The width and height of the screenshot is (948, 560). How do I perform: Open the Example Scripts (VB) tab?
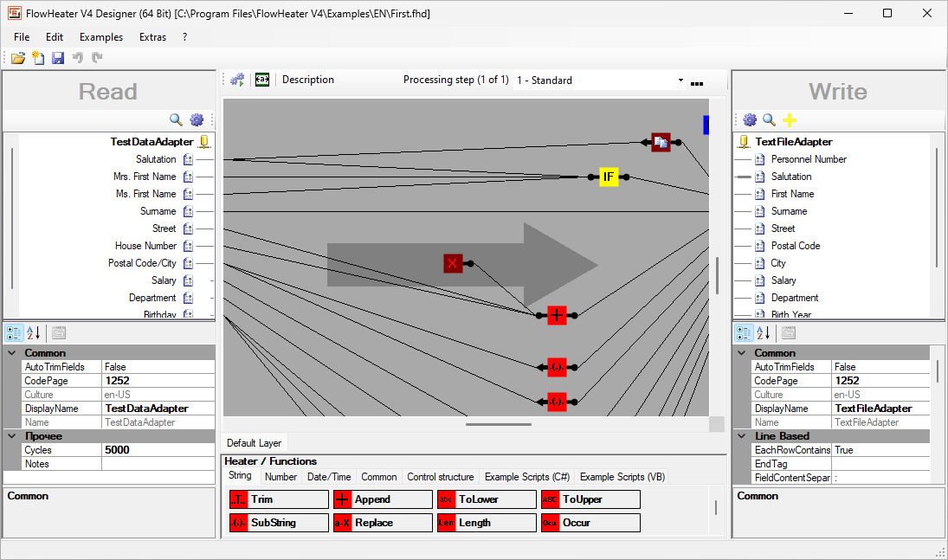click(x=622, y=477)
